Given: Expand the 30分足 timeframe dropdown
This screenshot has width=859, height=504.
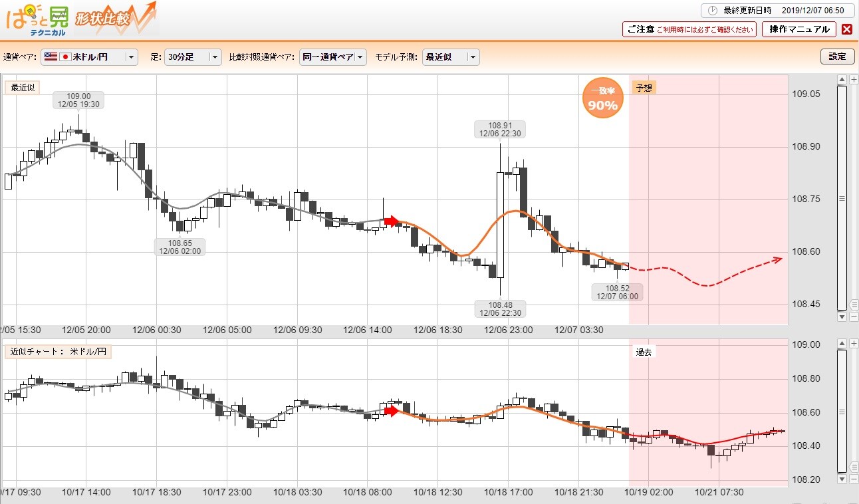Looking at the screenshot, I should point(193,57).
